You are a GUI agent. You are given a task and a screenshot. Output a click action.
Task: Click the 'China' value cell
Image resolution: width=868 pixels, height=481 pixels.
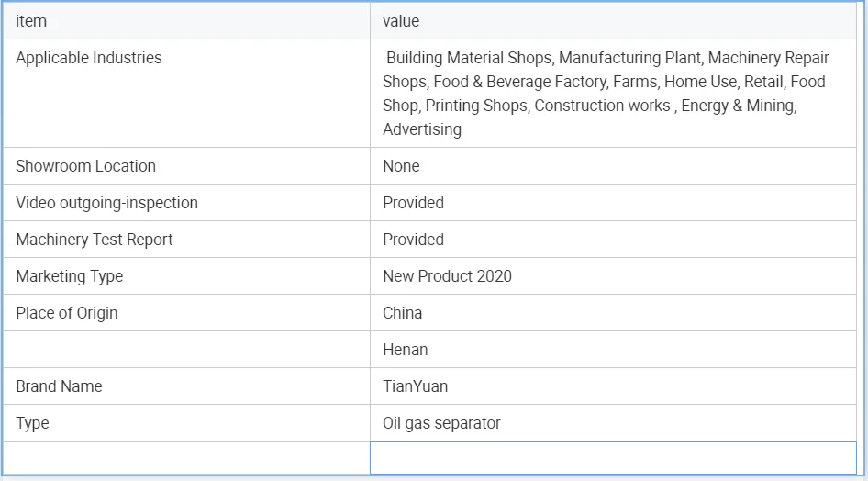(x=403, y=313)
